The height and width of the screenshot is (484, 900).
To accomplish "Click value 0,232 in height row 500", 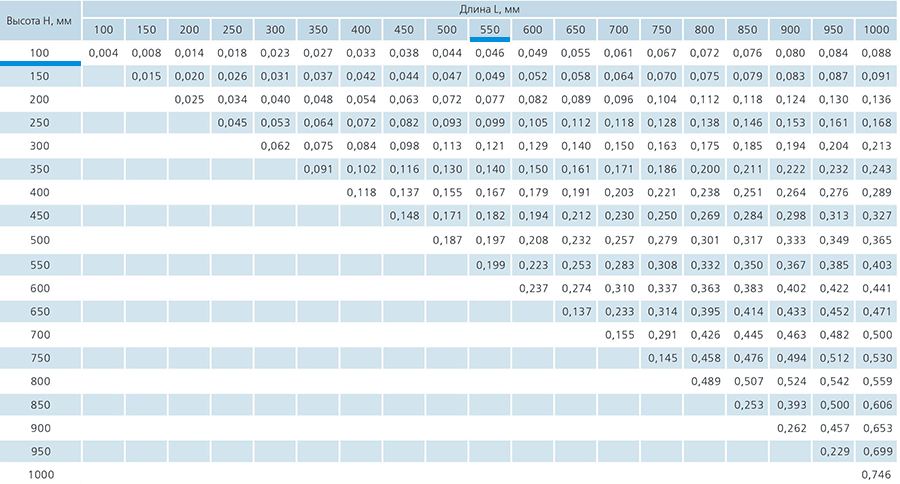I will [576, 240].
